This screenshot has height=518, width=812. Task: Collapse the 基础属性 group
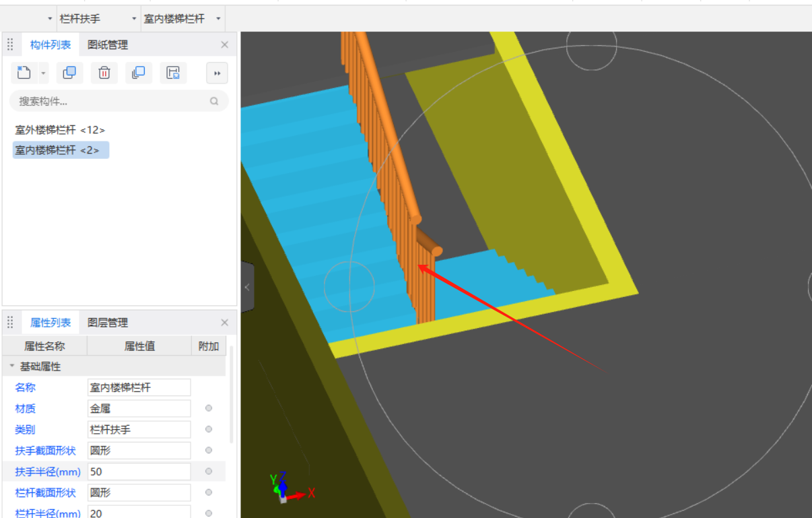[11, 366]
